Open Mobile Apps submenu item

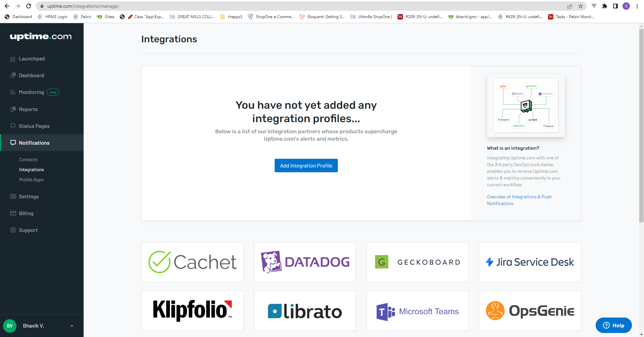point(31,180)
